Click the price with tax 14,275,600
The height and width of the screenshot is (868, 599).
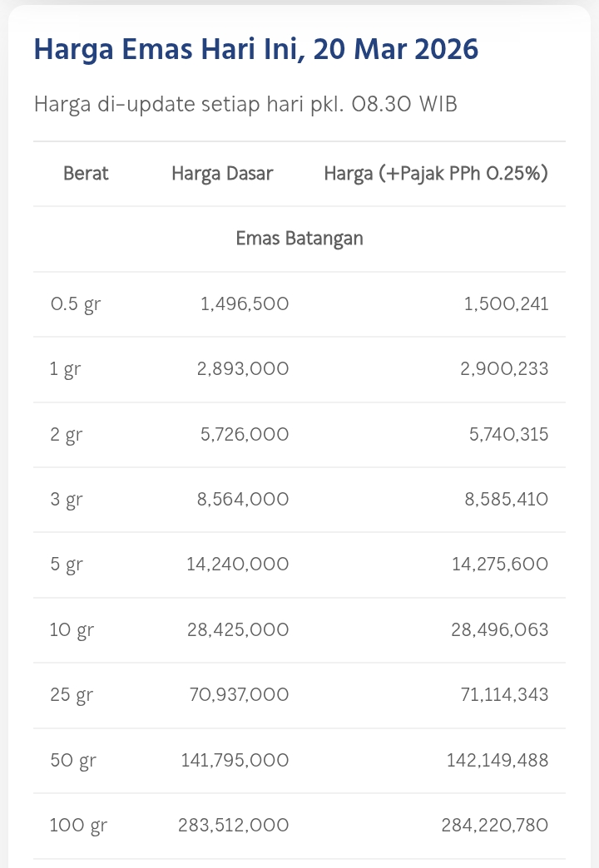[x=499, y=565]
